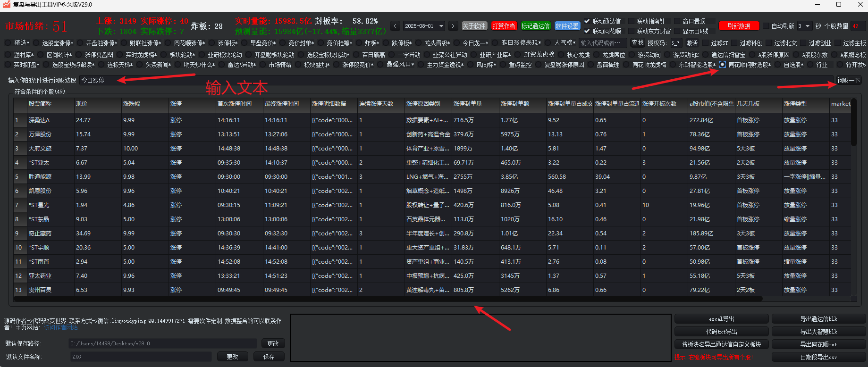Select the 开盘啦涨停* radio option
868x367 pixels.
(80, 43)
